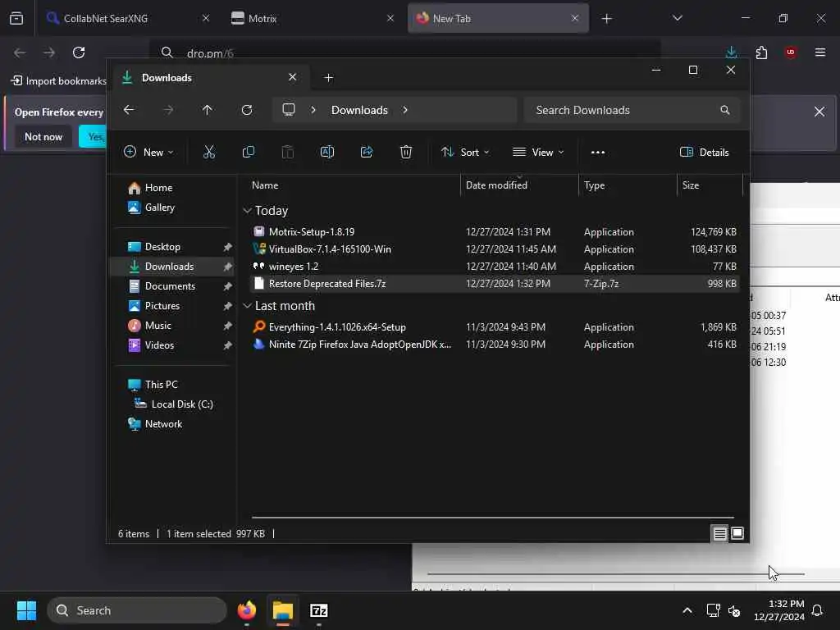Switch to large thumbnails view icon in status bar

coord(737,533)
